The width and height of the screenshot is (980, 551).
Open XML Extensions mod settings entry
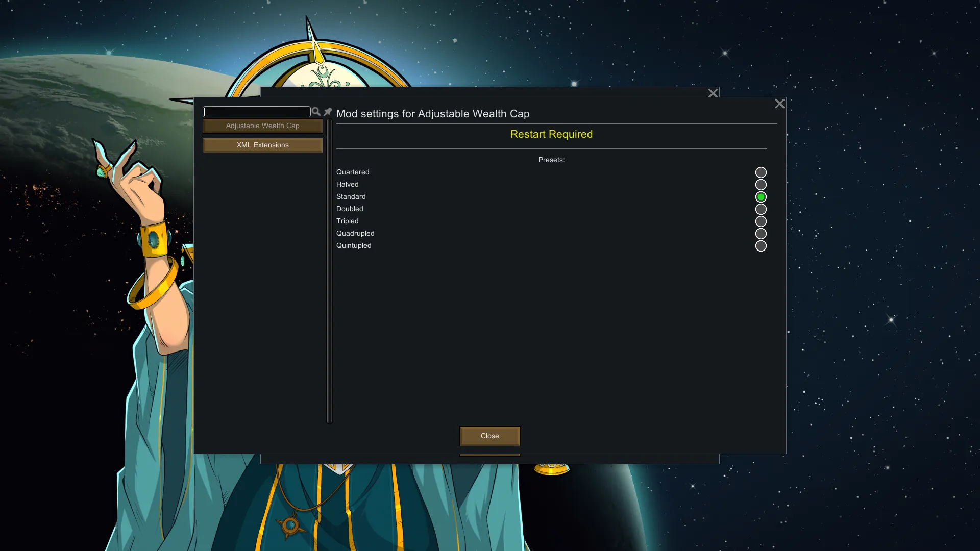point(262,145)
